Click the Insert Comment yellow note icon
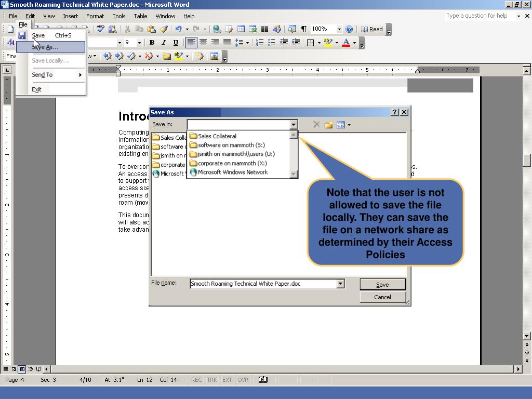This screenshot has width=532, height=399. [167, 56]
